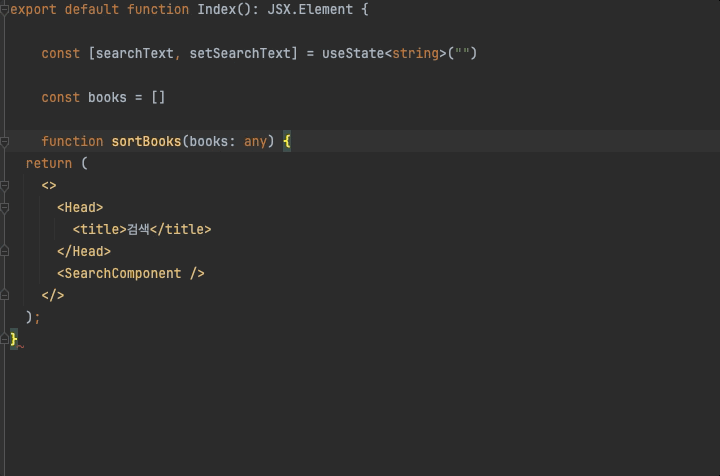Image resolution: width=720 pixels, height=476 pixels.
Task: Collapse the sortBooks function fold marker
Action: [5, 142]
